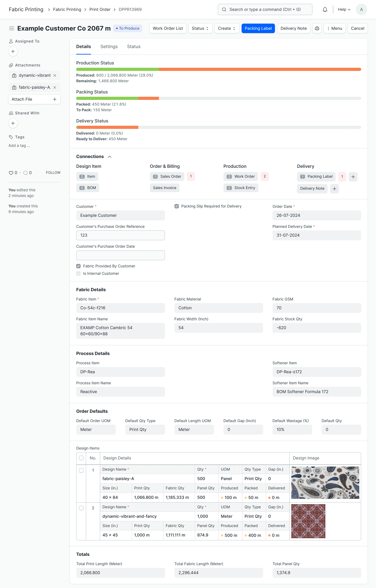Add new Packing Label with plus
376x588 pixels.
353,177
